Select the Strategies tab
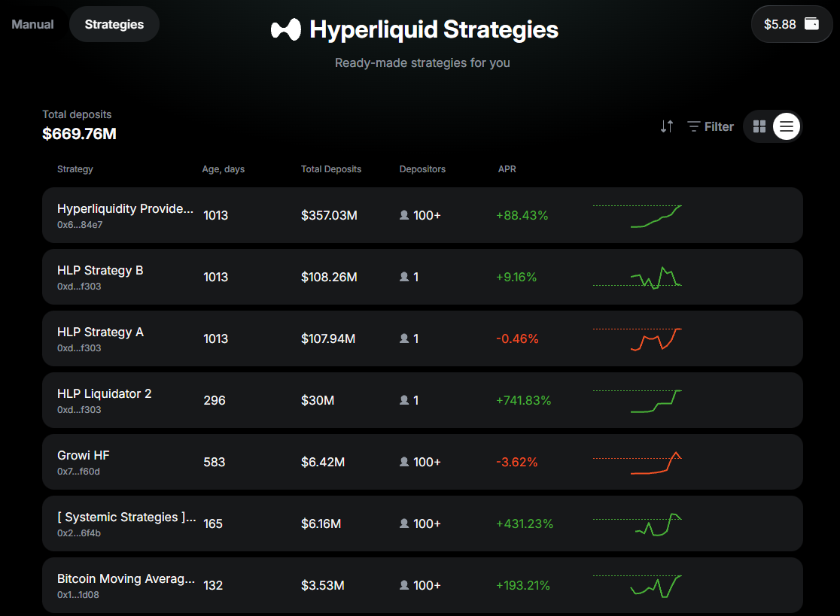The image size is (840, 616). click(114, 24)
